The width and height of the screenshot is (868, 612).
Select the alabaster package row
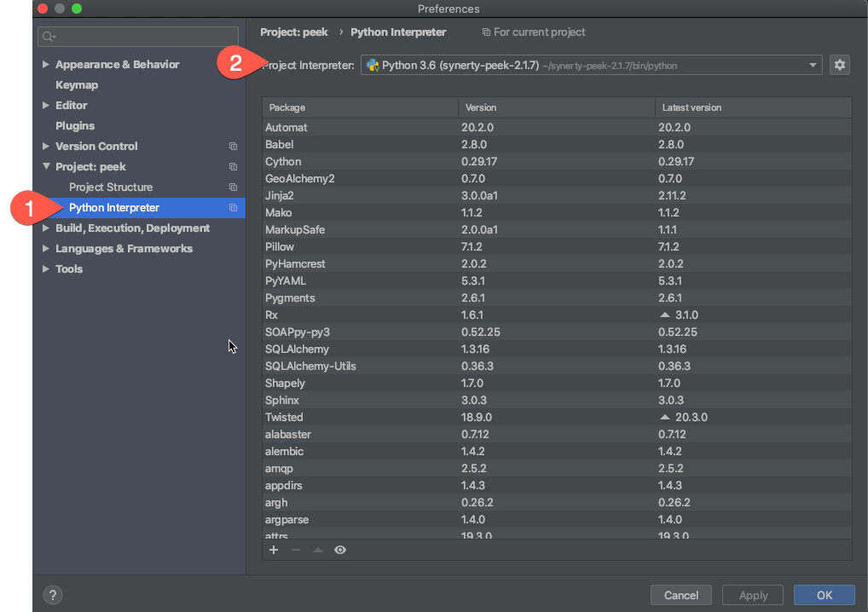[x=557, y=435]
